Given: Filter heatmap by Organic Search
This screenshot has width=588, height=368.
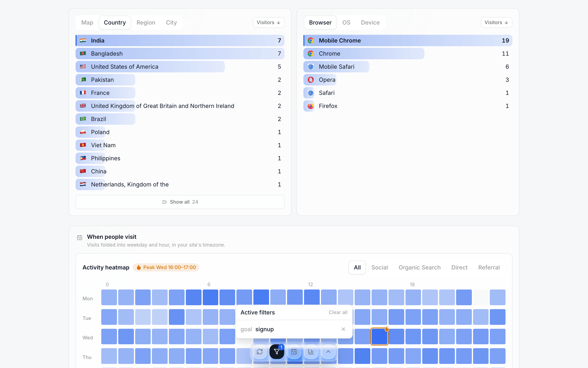Looking at the screenshot, I should pos(419,267).
